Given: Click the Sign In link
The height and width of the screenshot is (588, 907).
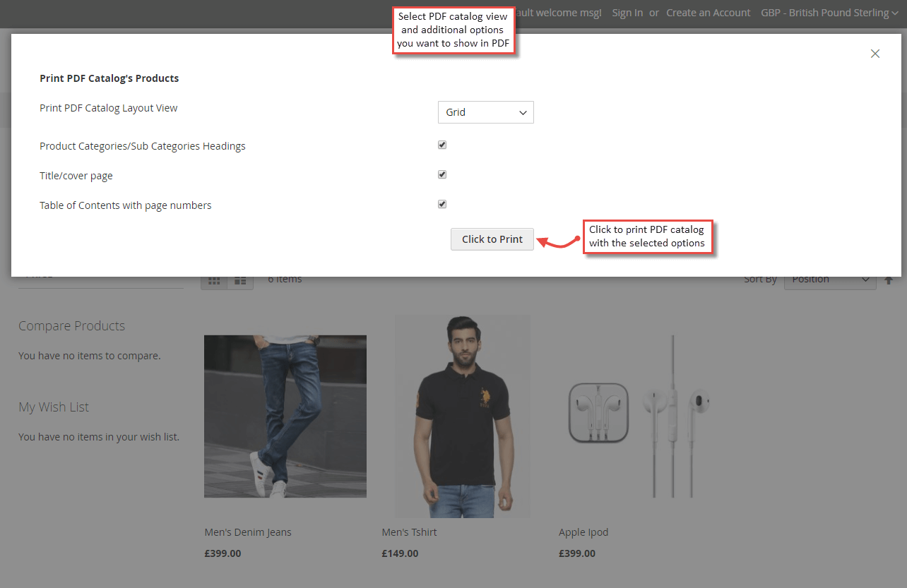Looking at the screenshot, I should tap(627, 12).
